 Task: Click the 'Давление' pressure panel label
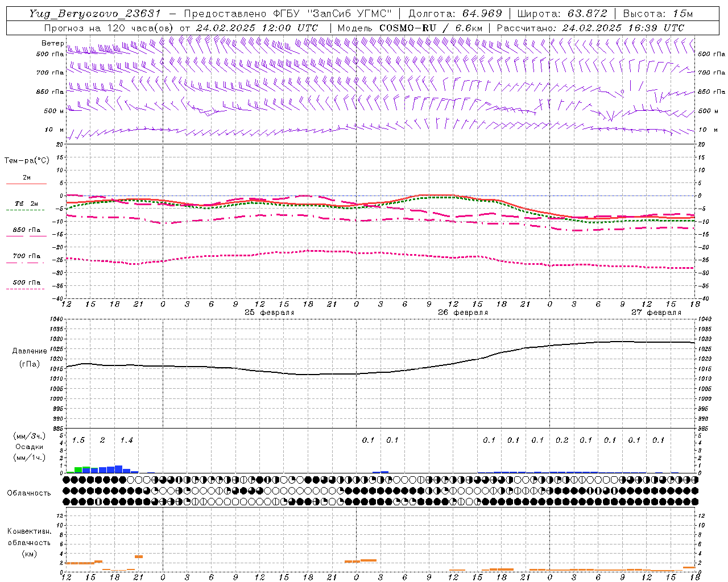(x=30, y=351)
